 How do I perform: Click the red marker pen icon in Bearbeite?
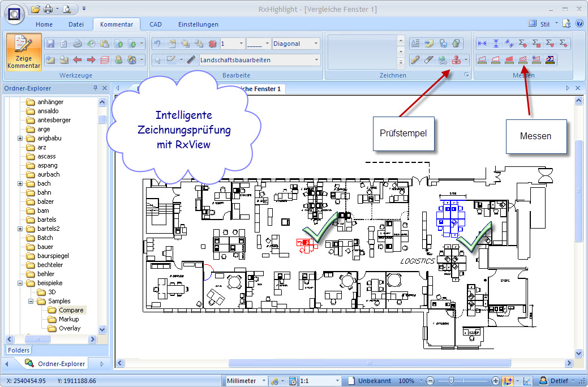click(191, 59)
